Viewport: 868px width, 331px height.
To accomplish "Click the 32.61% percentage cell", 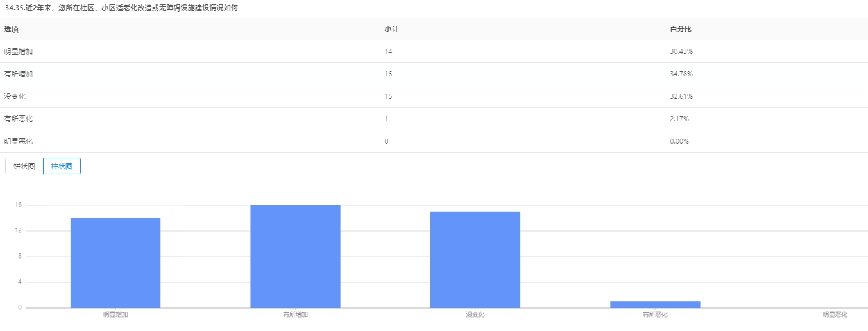I will [x=681, y=96].
